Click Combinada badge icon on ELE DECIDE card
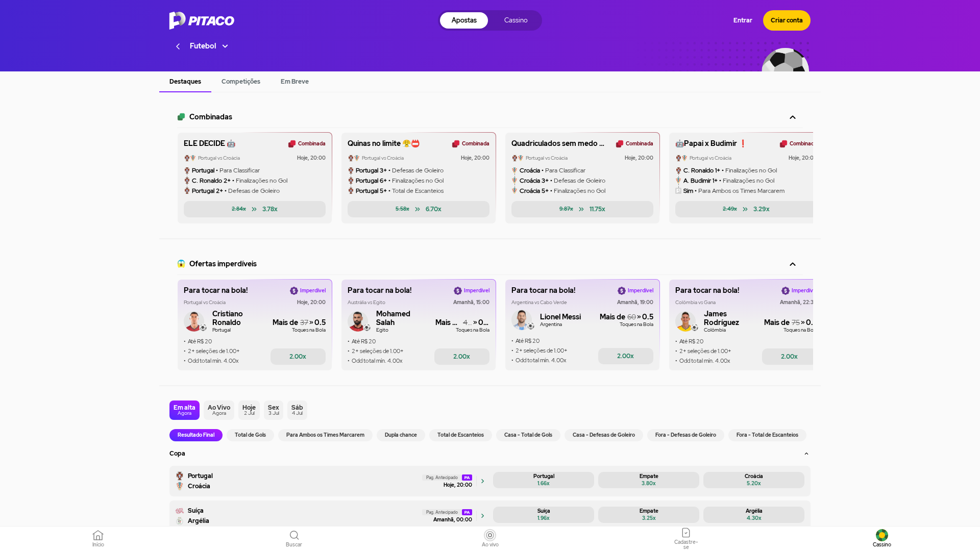The height and width of the screenshot is (551, 980). coord(292,144)
